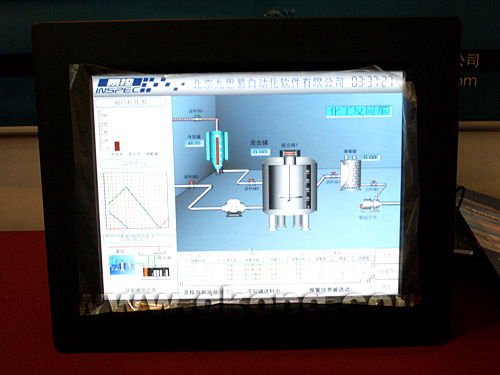Open the second combo box in alarm toolbar
The image size is (500, 375).
tap(292, 254)
